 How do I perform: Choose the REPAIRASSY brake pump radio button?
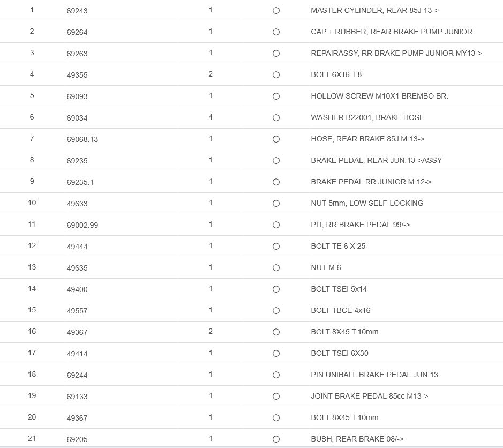tap(276, 54)
